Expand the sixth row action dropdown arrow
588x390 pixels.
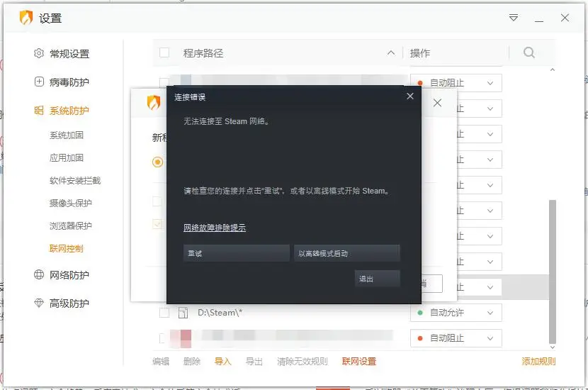point(490,211)
